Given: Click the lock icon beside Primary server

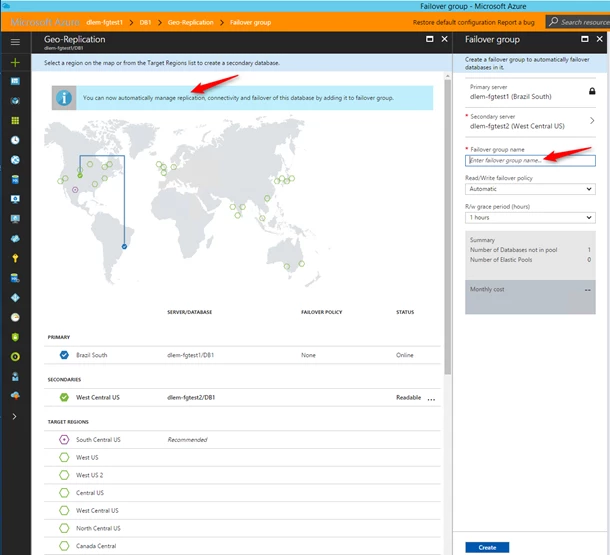Looking at the screenshot, I should point(592,91).
